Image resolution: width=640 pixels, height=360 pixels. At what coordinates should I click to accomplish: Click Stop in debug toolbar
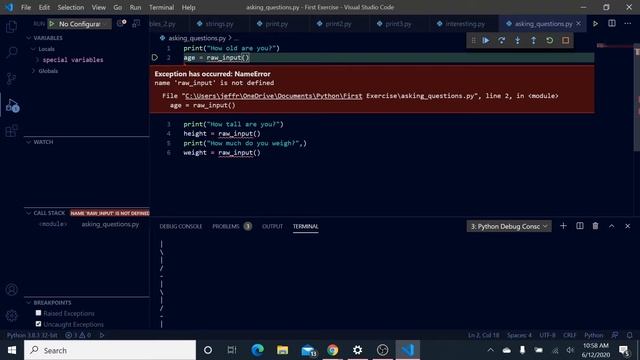[566, 40]
